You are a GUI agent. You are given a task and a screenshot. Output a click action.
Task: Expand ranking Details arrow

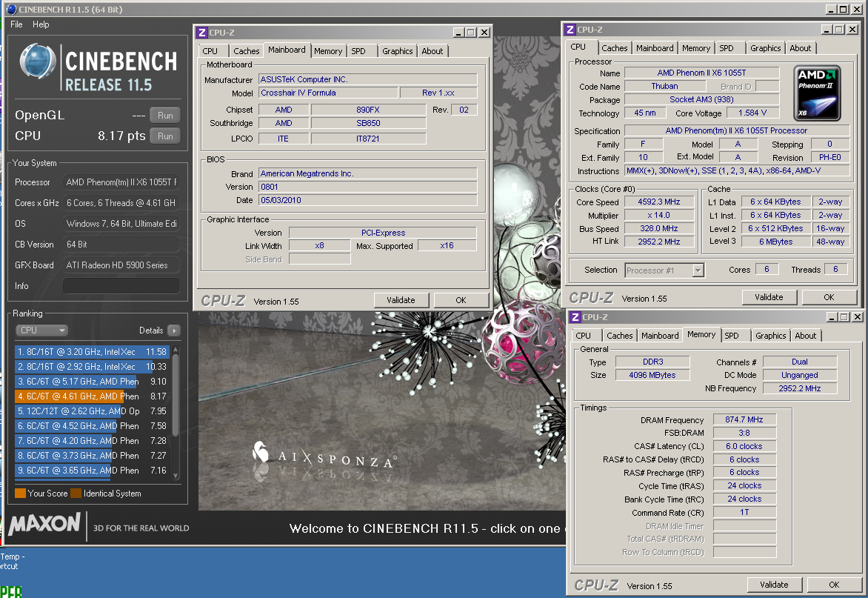[174, 330]
